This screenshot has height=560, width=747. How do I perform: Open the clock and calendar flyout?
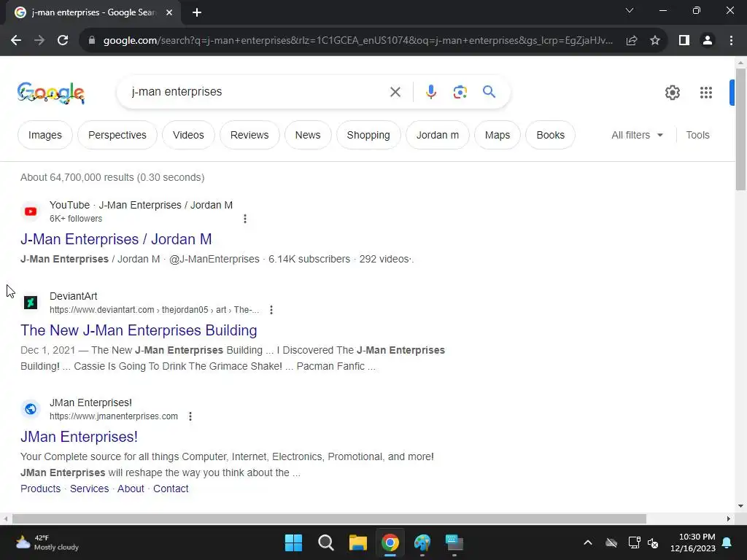pos(693,542)
